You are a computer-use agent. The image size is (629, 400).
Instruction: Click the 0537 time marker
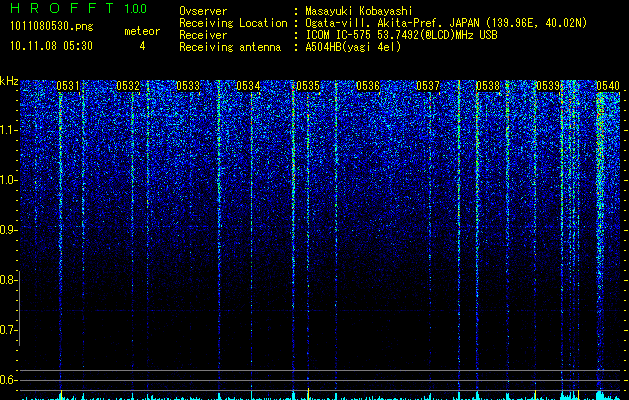click(428, 86)
